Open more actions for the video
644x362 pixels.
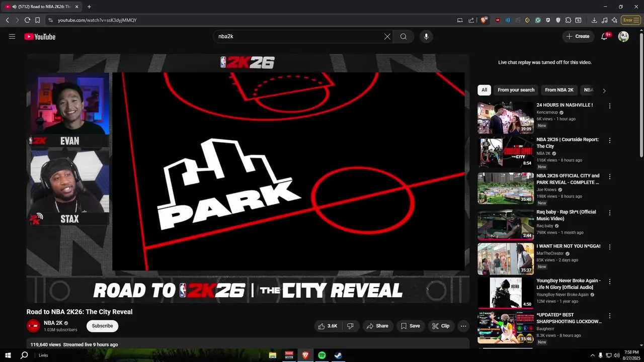click(x=463, y=326)
